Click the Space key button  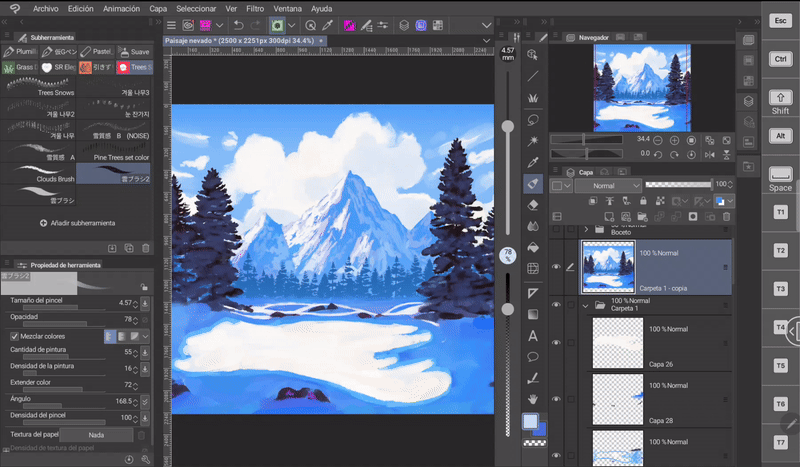[780, 179]
